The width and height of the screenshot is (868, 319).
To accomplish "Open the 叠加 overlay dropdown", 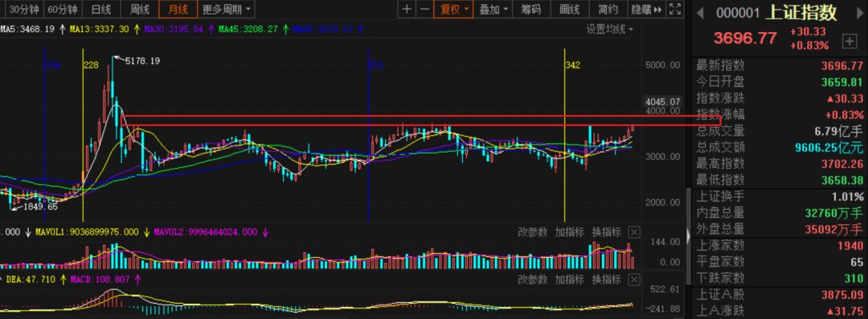I will 493,9.
